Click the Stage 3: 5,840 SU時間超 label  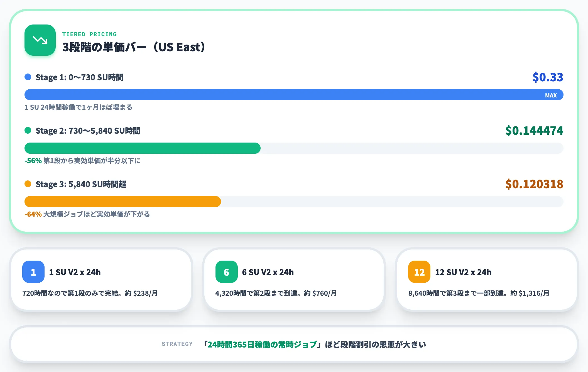(x=81, y=184)
